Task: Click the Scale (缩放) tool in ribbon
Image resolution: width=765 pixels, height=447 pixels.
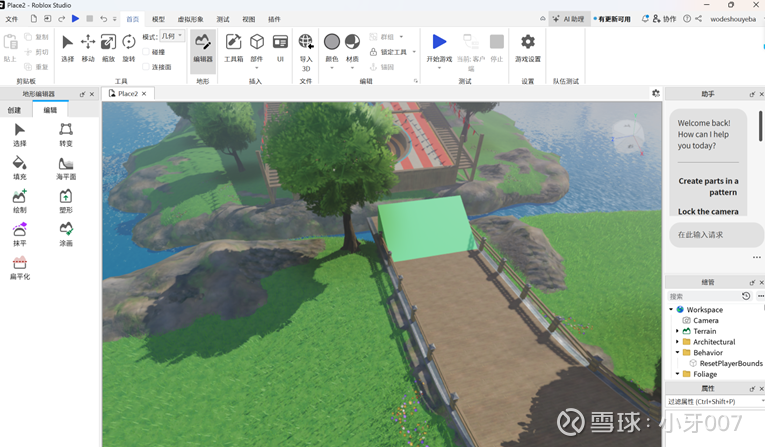Action: [x=108, y=48]
